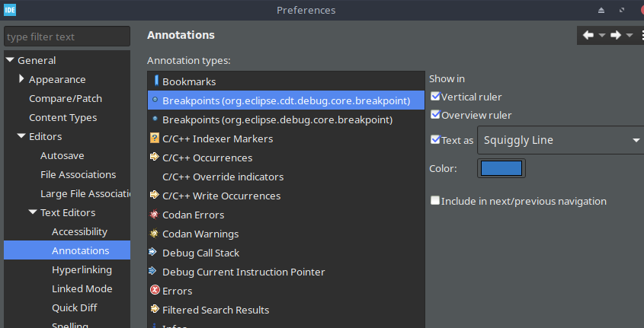
Task: Select the highlighted cdt.debug Breakpoints row
Action: coord(286,100)
